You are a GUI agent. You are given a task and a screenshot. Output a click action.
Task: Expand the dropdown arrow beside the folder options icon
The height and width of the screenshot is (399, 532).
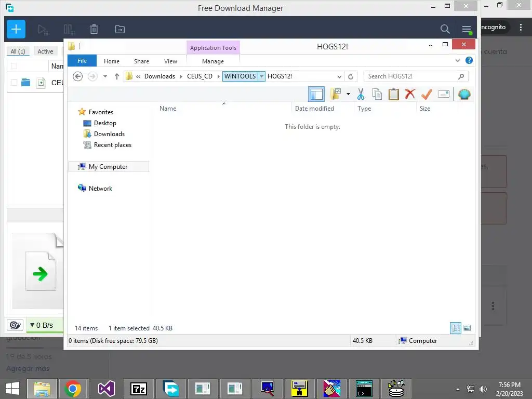point(348,94)
